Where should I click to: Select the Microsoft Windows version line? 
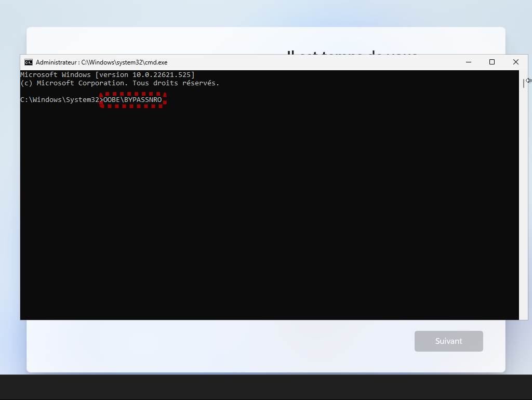pos(107,74)
